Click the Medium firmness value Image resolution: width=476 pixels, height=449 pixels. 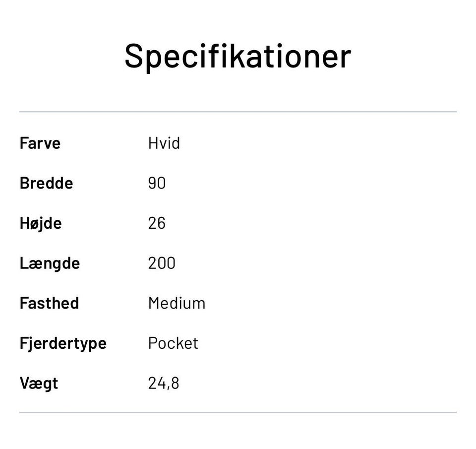177,303
